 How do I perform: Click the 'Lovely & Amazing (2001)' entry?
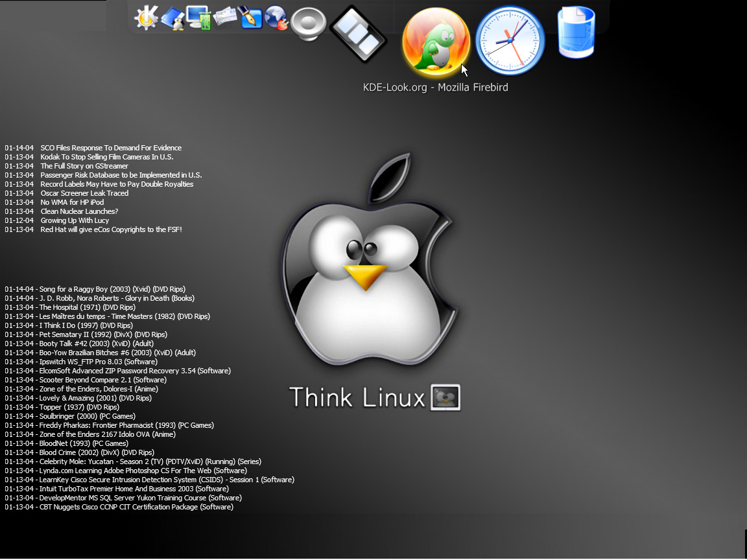(x=78, y=397)
